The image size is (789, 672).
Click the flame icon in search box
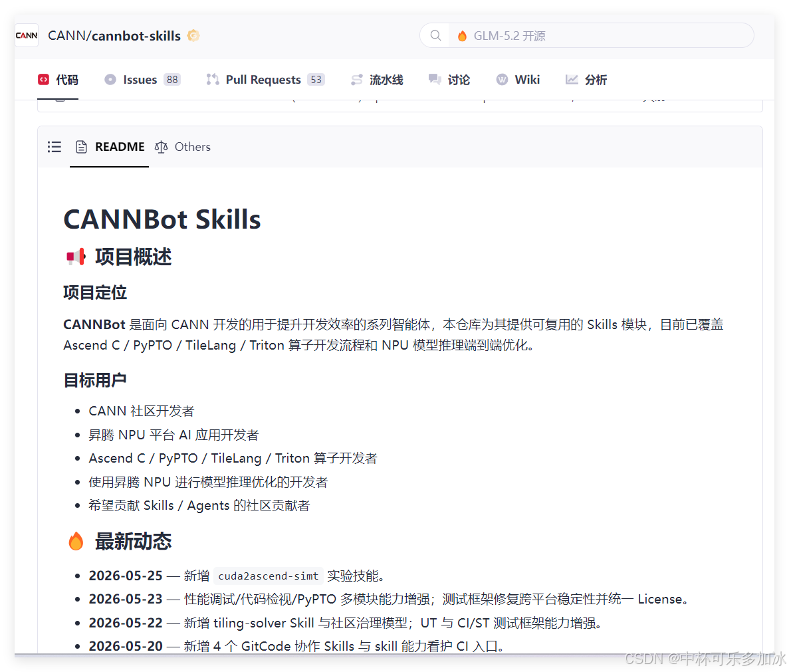[x=462, y=36]
